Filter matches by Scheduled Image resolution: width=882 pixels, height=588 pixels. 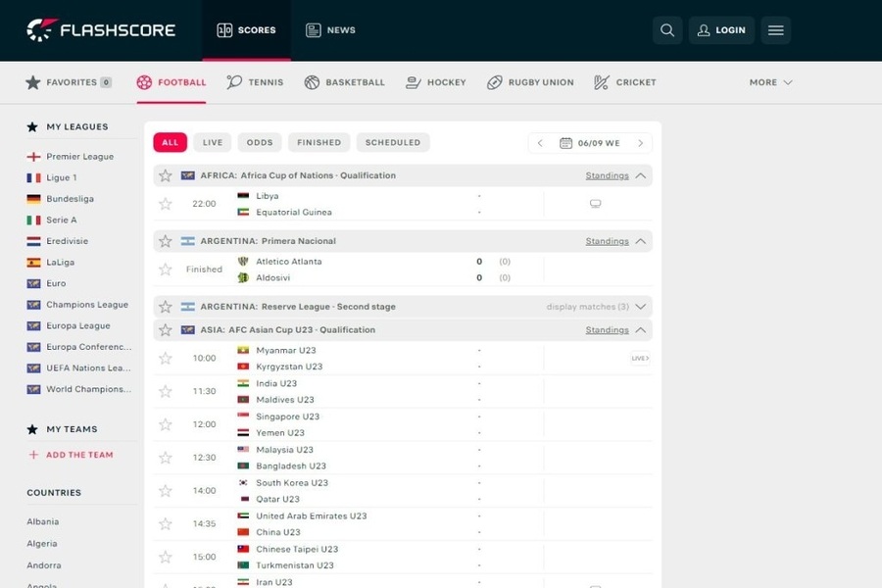pyautogui.click(x=393, y=142)
